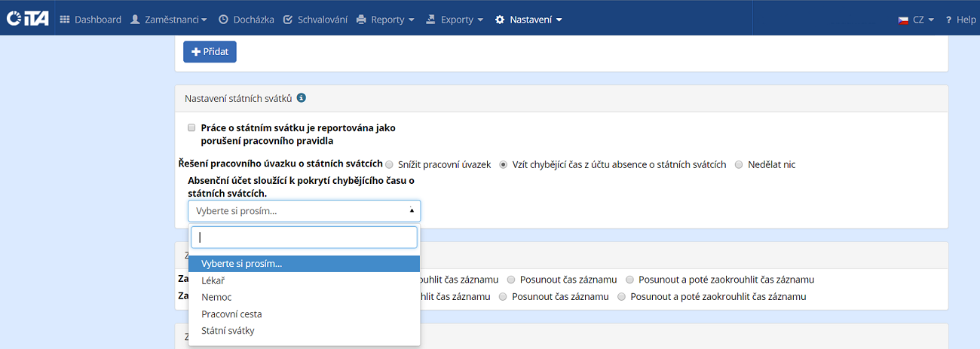The image size is (980, 349).
Task: Open the Dashboard grid icon link
Action: 65,20
